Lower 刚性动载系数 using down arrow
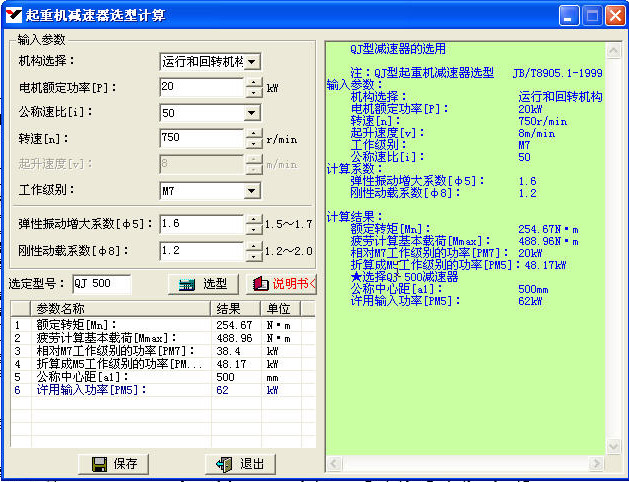 254,256
